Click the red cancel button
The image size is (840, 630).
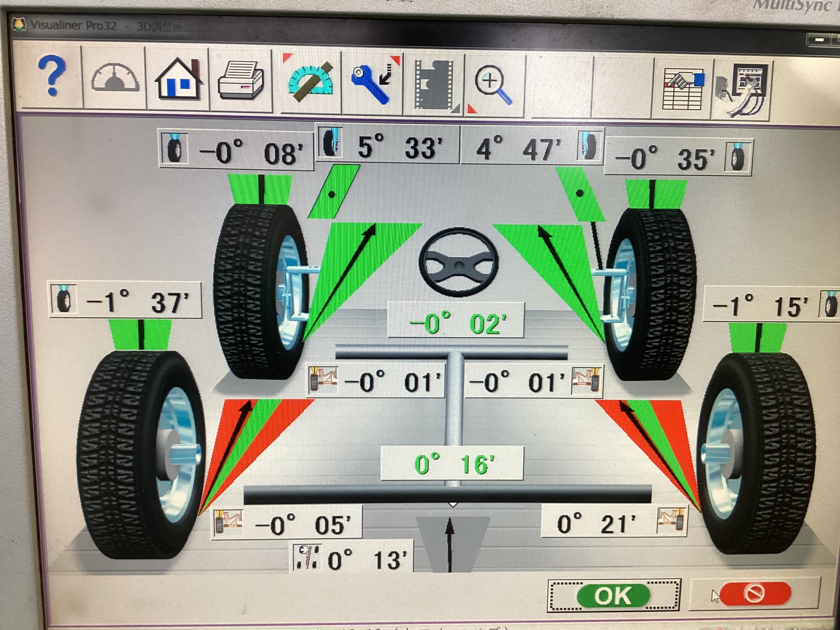755,593
